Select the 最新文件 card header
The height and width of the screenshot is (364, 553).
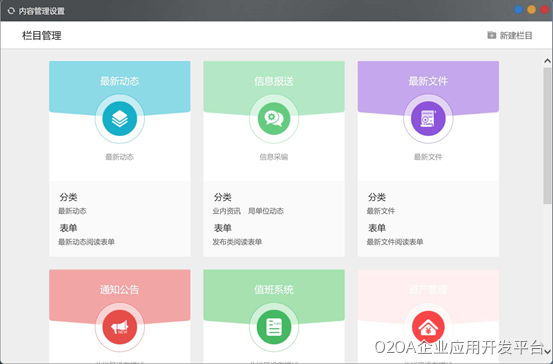pos(428,81)
